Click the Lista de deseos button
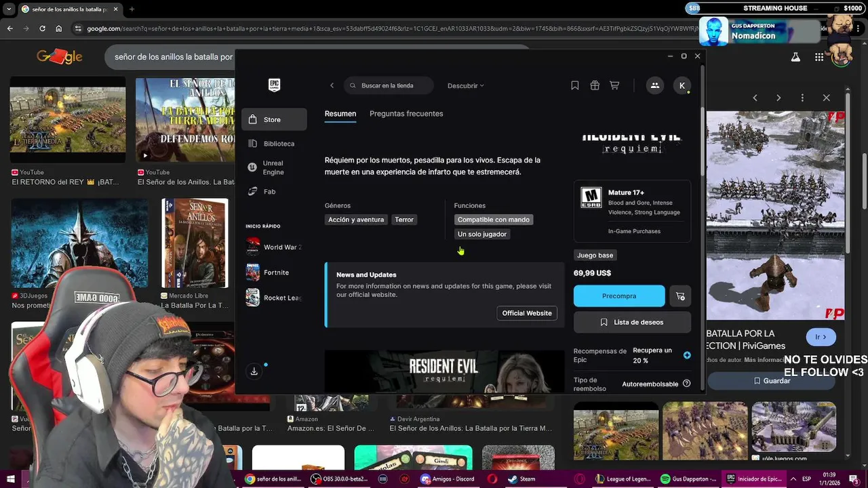Screen dimensions: 868x488 (x=632, y=323)
